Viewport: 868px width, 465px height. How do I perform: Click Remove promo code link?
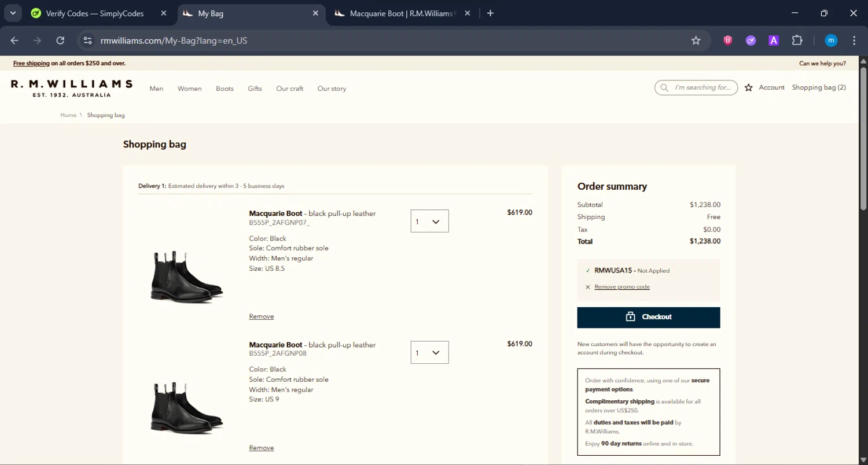pyautogui.click(x=622, y=287)
